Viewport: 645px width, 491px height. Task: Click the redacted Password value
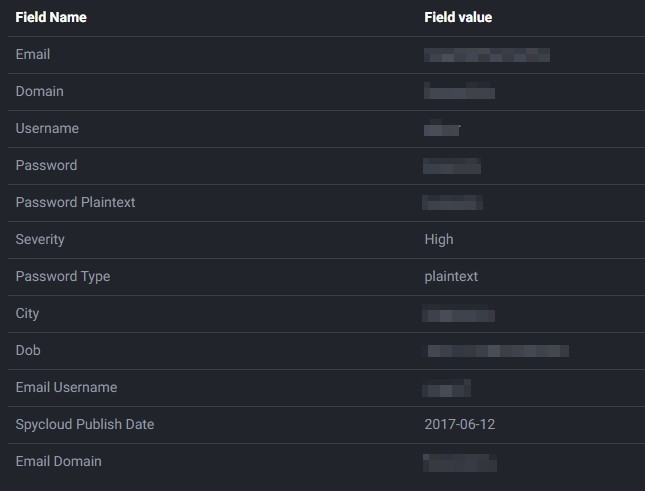click(x=452, y=166)
